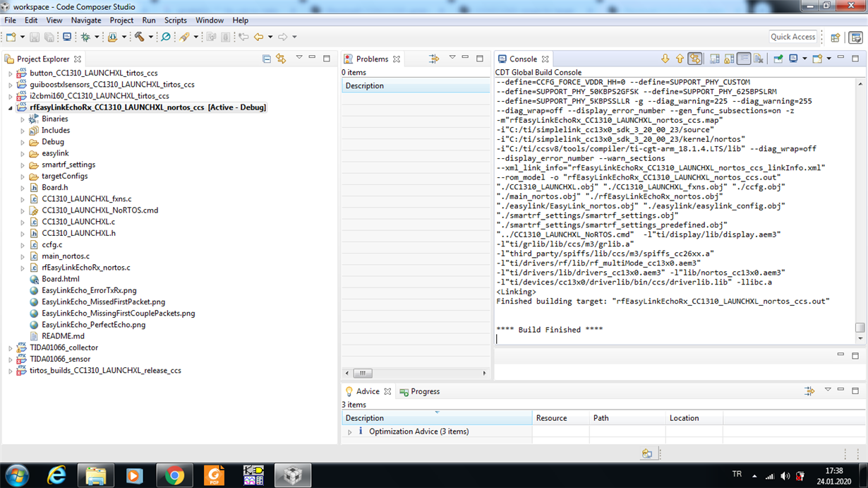
Task: Click Open Console icon
Action: (x=817, y=59)
